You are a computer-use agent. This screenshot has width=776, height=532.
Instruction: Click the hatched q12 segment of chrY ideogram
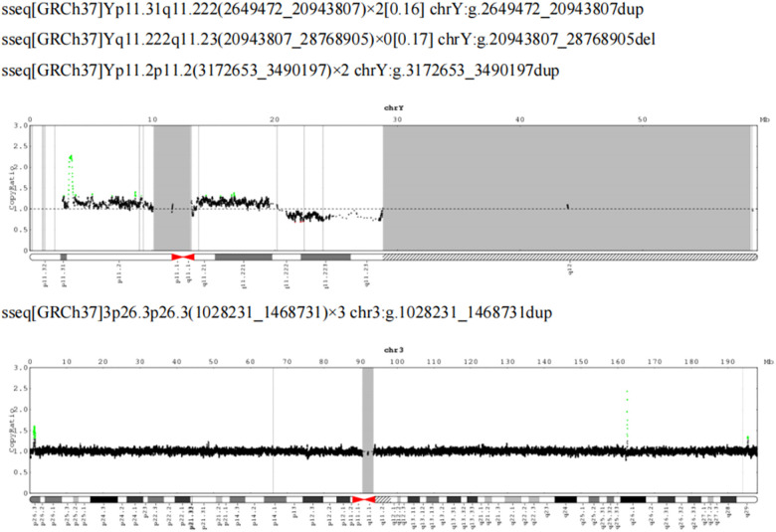570,257
